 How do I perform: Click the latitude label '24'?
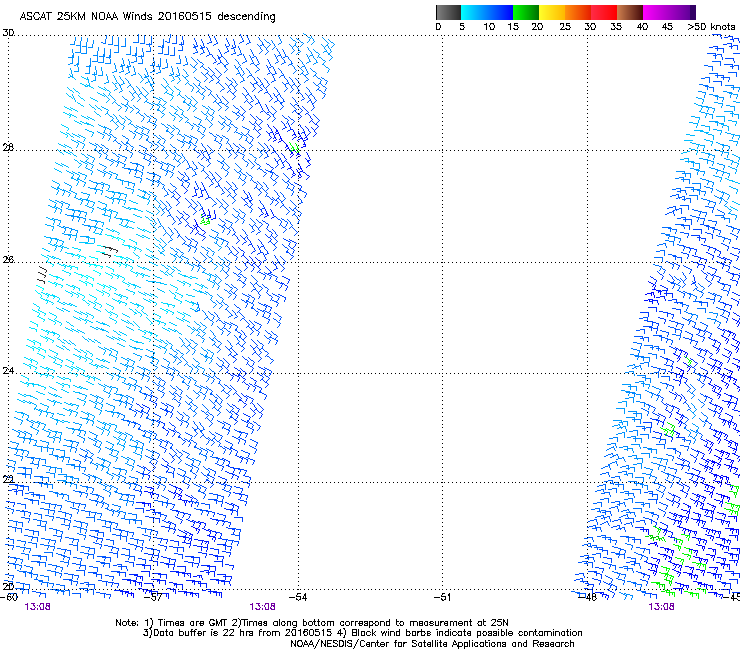8,371
